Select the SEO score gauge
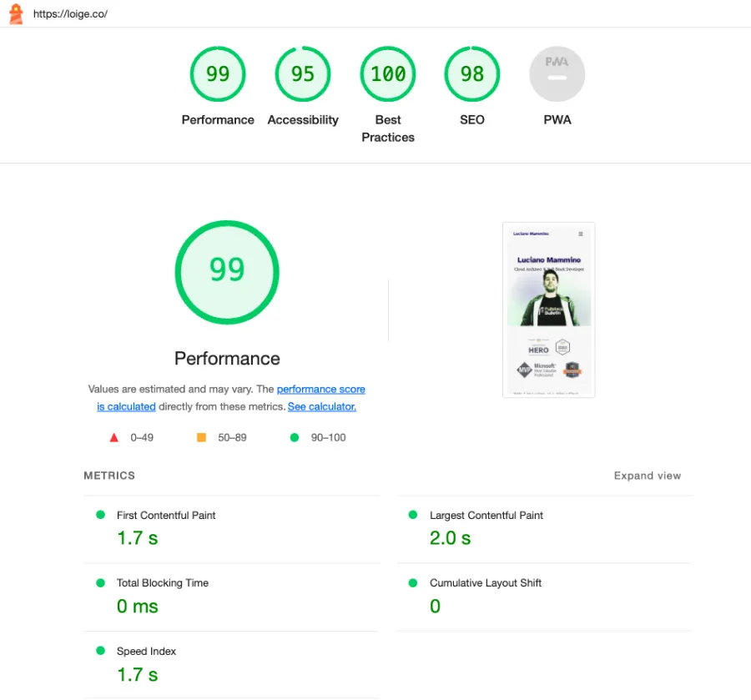The height and width of the screenshot is (700, 751). point(472,73)
